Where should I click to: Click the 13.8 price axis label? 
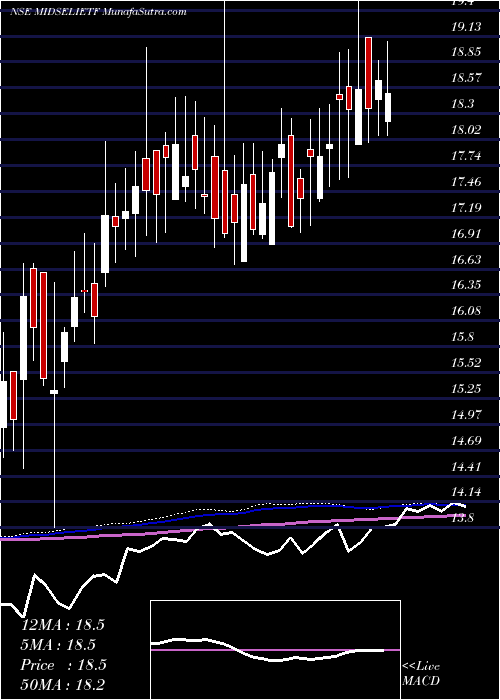463,518
